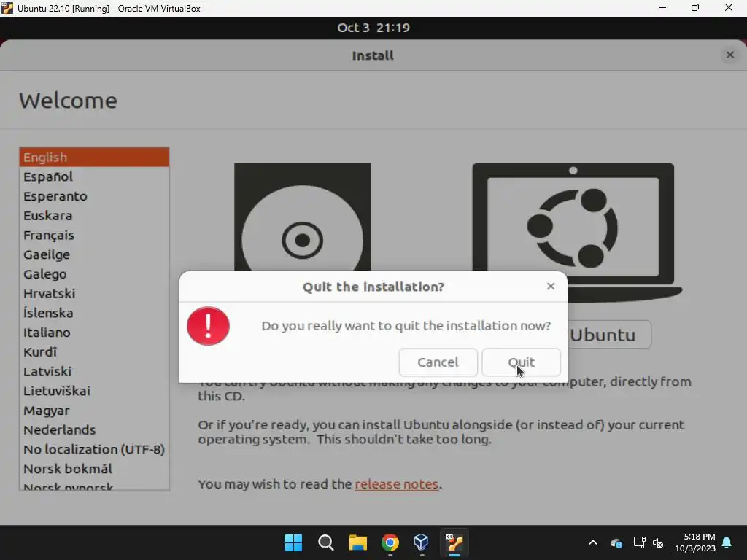
Task: Select Español in the language list
Action: tap(94, 176)
